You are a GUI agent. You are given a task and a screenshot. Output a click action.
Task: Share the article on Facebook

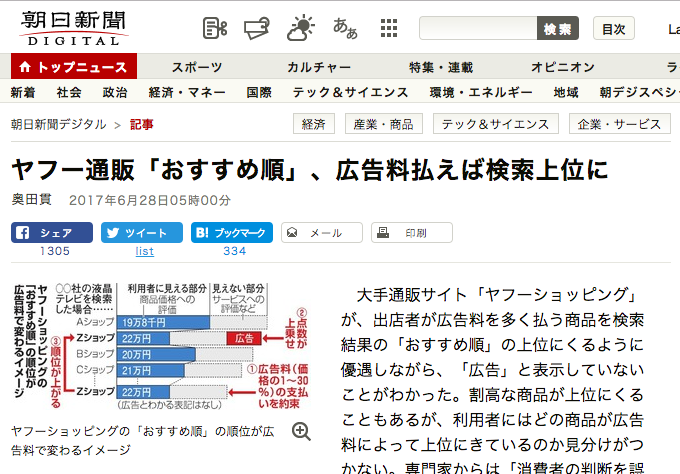tap(52, 232)
